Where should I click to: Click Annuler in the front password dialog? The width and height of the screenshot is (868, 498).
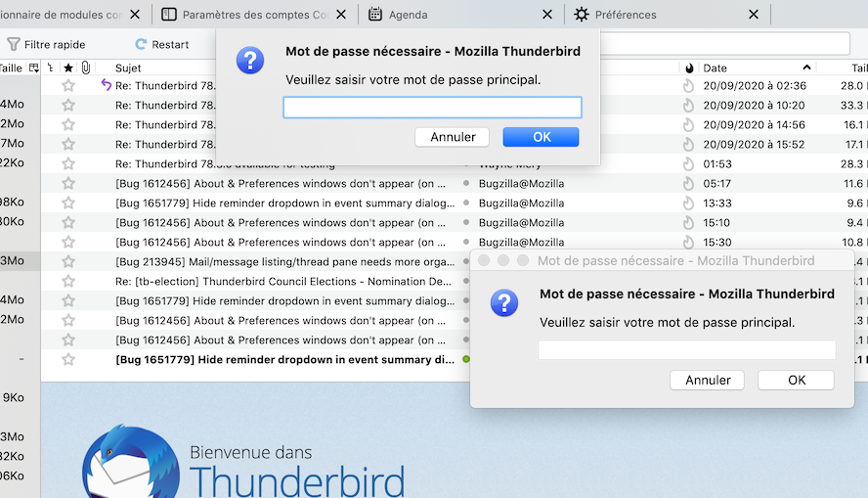pyautogui.click(x=453, y=137)
